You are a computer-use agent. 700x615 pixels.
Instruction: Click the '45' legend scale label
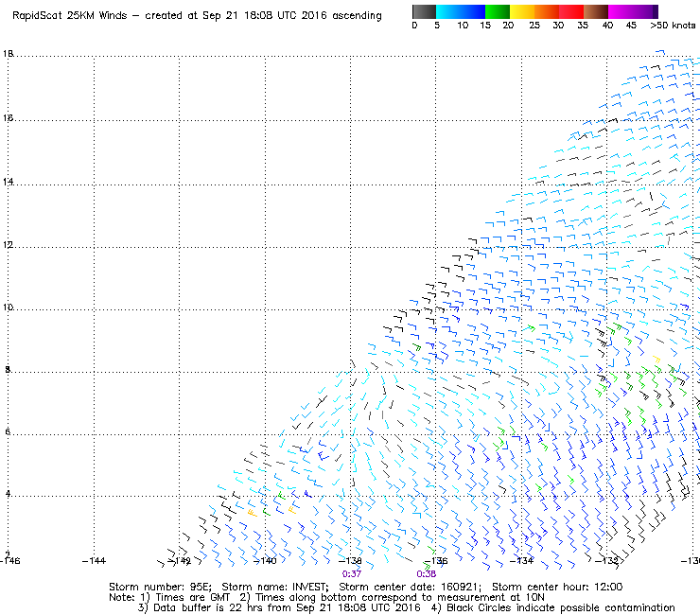(631, 26)
